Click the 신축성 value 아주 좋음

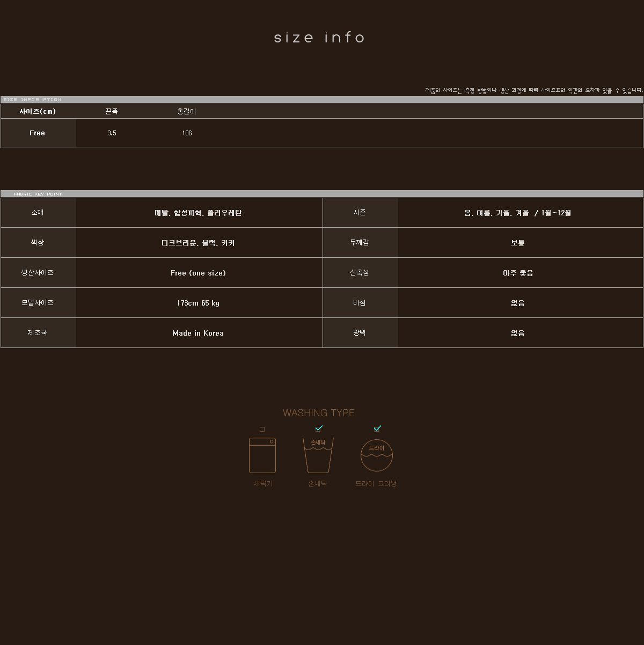pos(518,273)
